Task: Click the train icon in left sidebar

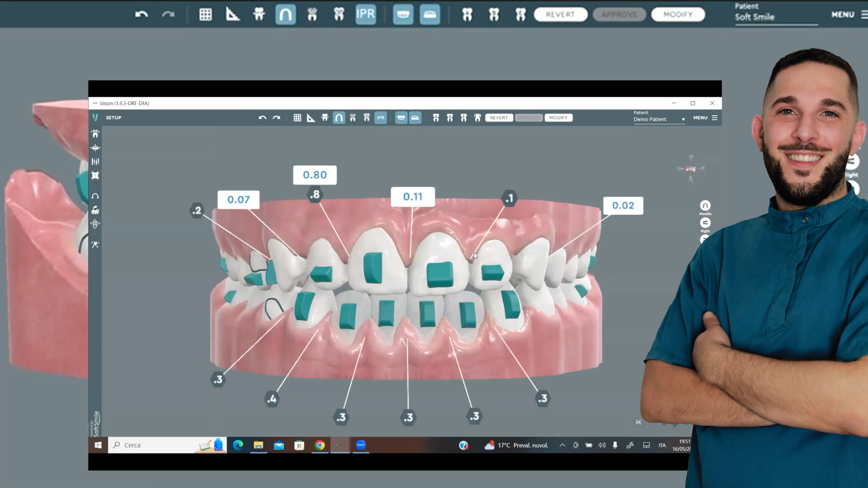Action: click(95, 210)
